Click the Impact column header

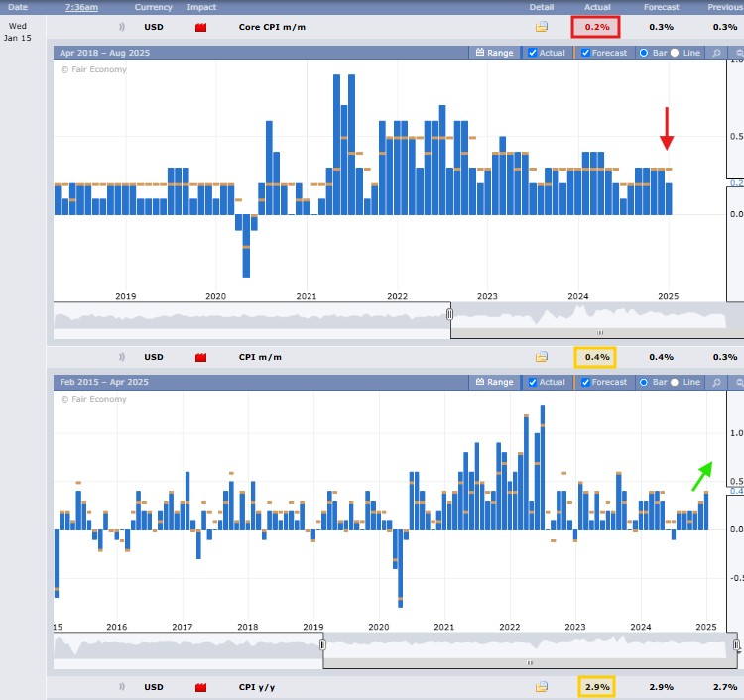point(201,7)
